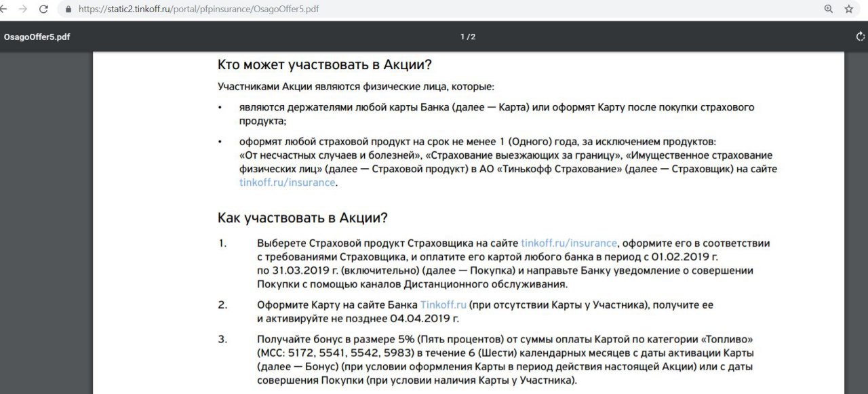Click the padlock site security icon
The height and width of the screenshot is (394, 868).
click(x=68, y=9)
